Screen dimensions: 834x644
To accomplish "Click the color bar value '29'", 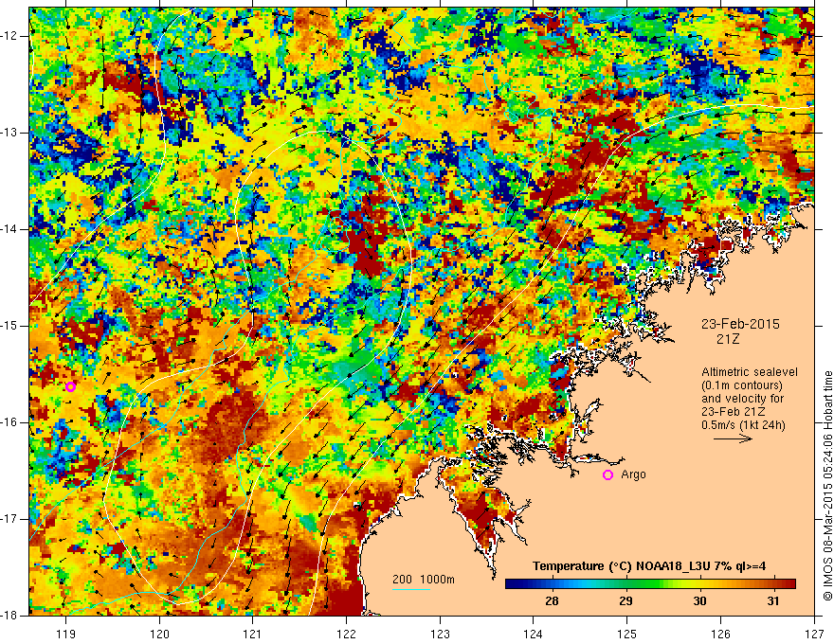I will pos(626,601).
